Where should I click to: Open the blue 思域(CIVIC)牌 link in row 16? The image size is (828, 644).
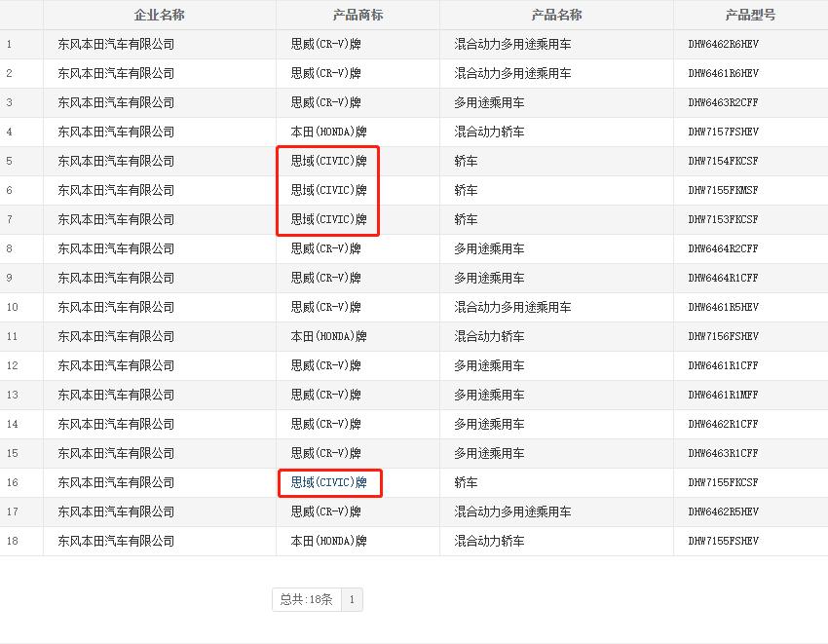pyautogui.click(x=329, y=482)
